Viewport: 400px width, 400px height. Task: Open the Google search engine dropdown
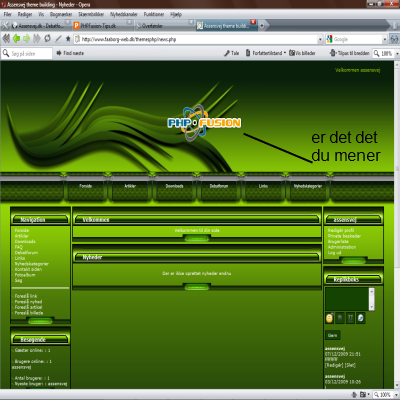(385, 39)
